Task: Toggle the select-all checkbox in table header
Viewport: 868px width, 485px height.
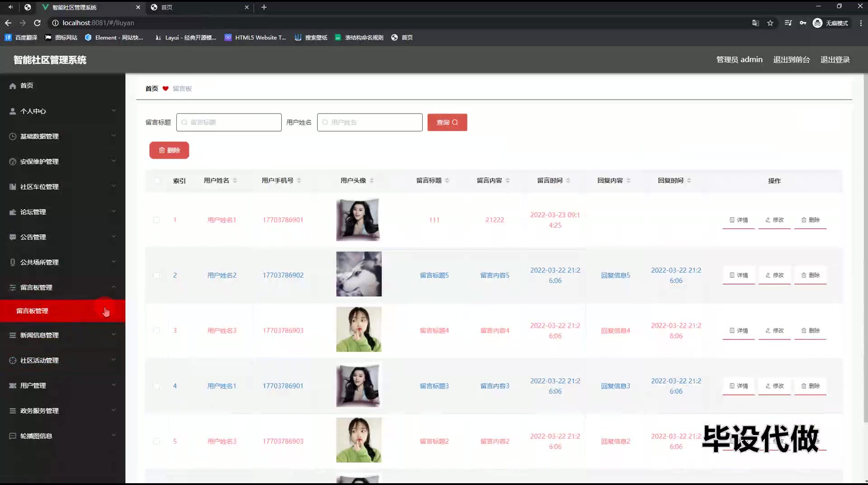Action: tap(157, 181)
